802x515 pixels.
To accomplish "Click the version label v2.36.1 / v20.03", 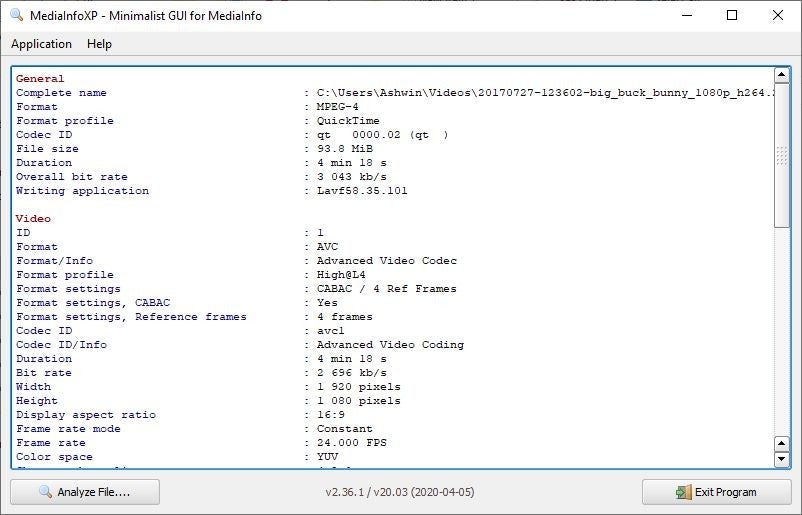I will [400, 492].
